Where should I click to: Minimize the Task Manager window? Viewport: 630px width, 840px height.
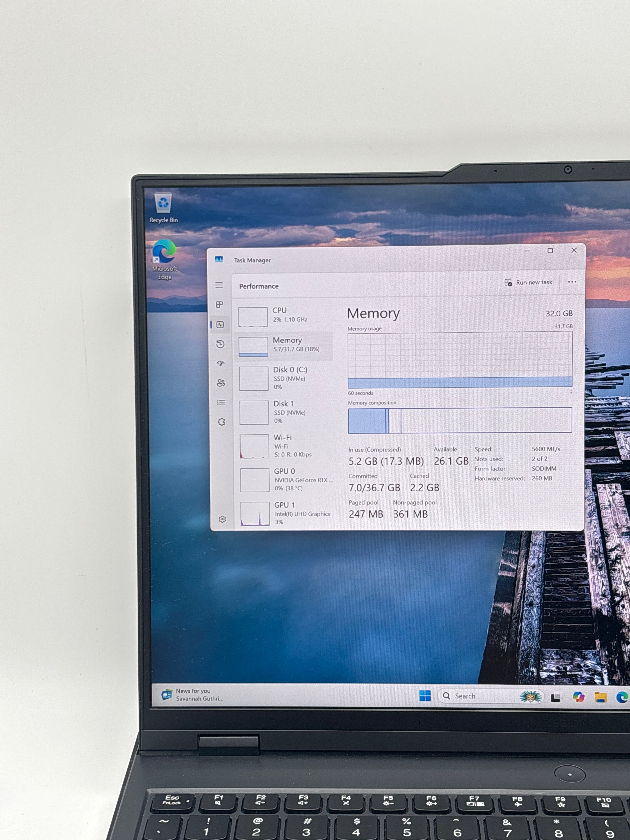tap(527, 251)
